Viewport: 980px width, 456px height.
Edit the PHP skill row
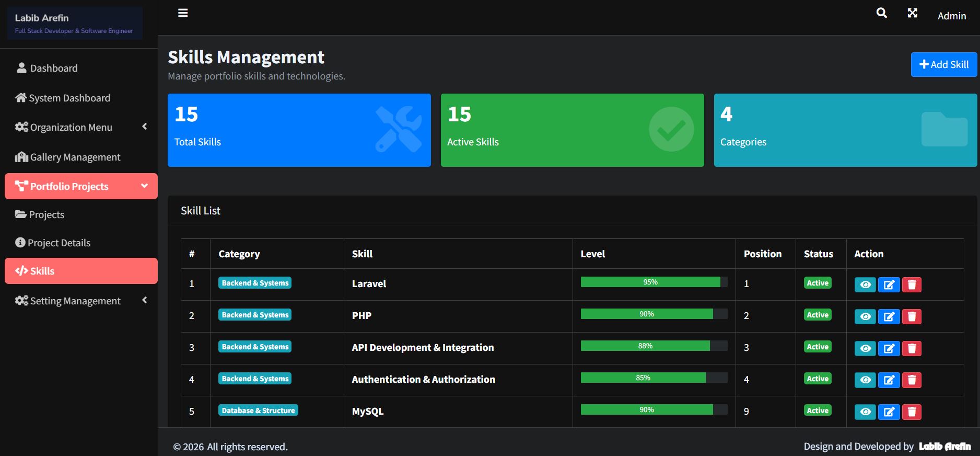889,316
